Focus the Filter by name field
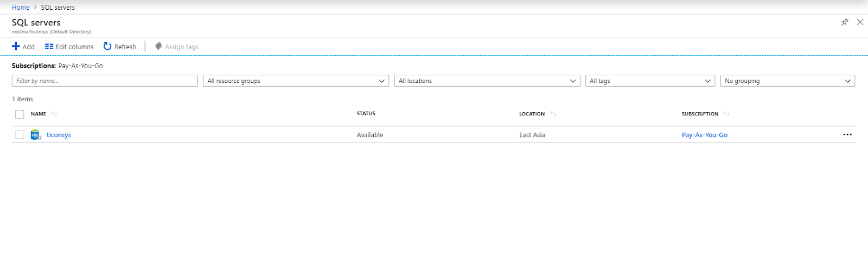 (x=105, y=81)
